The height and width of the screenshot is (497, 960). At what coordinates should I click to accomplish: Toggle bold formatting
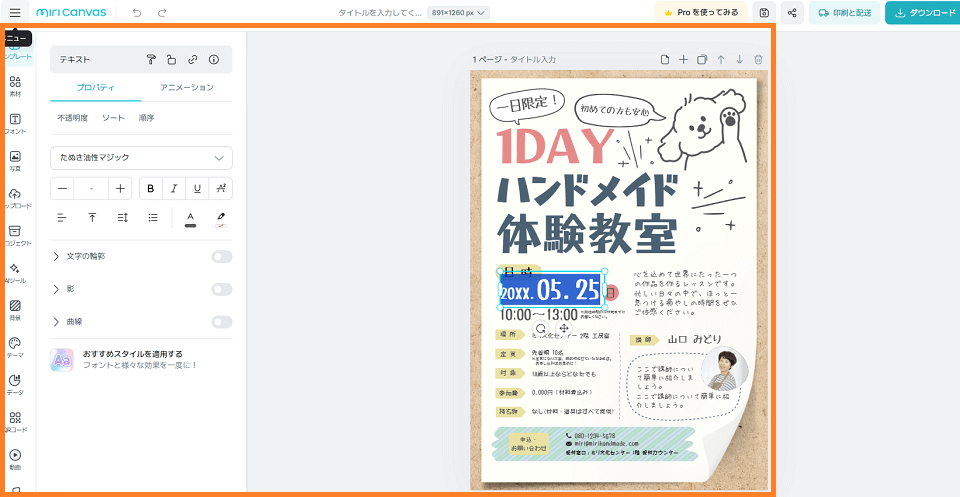(x=151, y=189)
